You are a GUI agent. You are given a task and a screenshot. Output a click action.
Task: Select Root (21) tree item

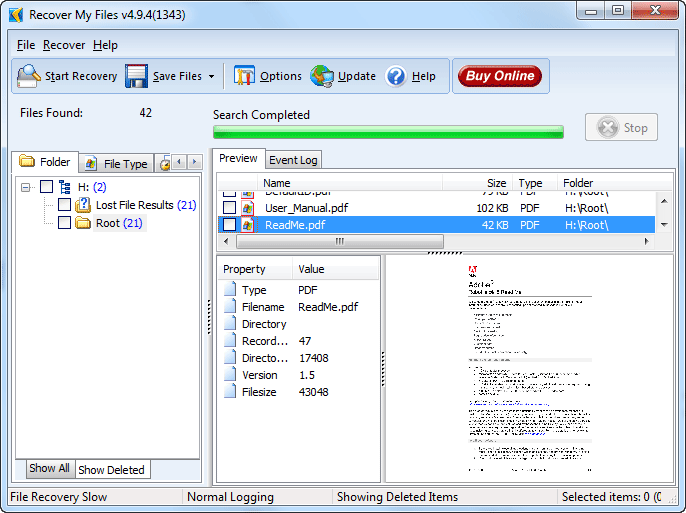pos(119,223)
